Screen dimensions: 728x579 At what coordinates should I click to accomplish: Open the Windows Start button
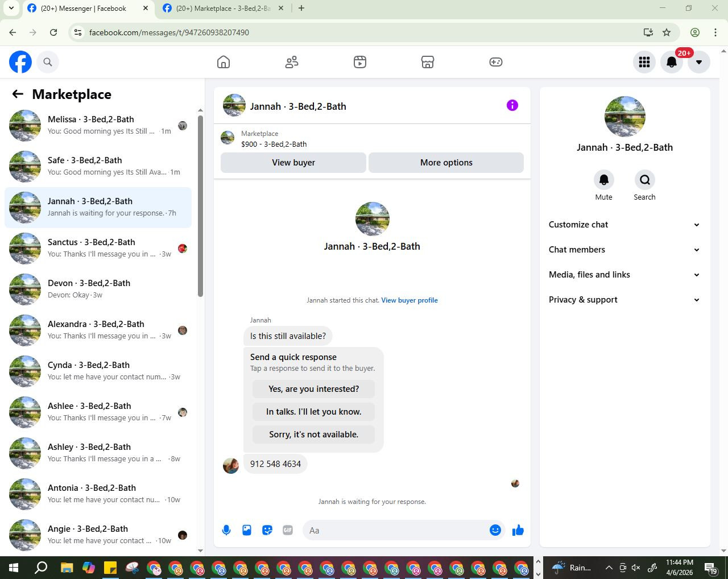point(14,568)
